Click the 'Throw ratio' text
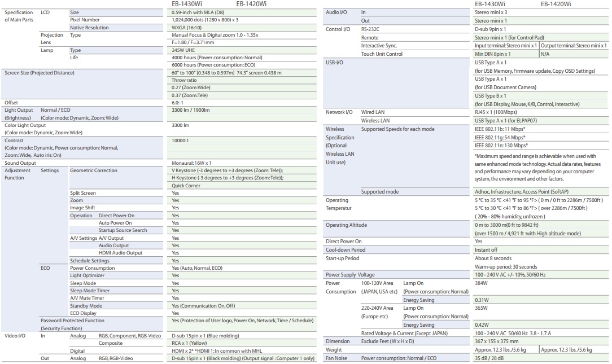Viewport: 612px width, 364px height. (x=184, y=80)
